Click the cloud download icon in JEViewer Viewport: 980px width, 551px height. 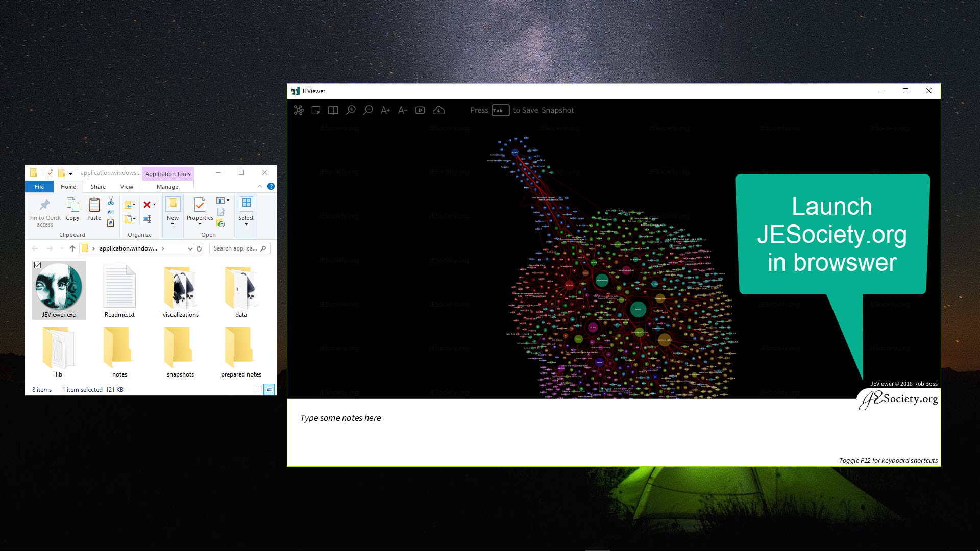tap(439, 110)
